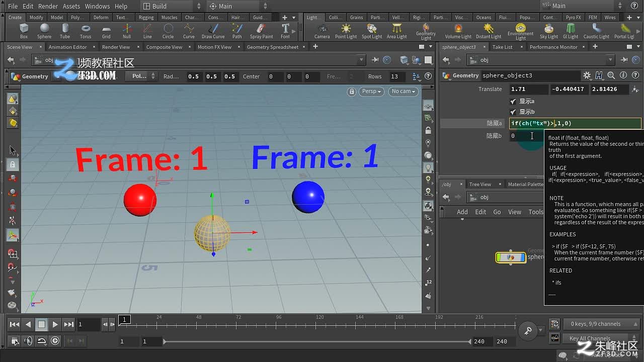Select the Torus shelf tool
The width and height of the screenshot is (644, 362).
click(x=86, y=31)
